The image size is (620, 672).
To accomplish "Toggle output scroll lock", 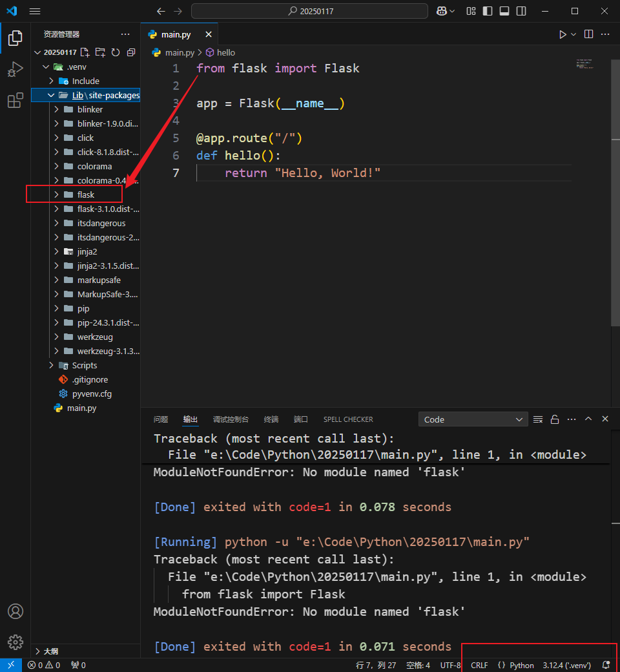I will pyautogui.click(x=554, y=419).
